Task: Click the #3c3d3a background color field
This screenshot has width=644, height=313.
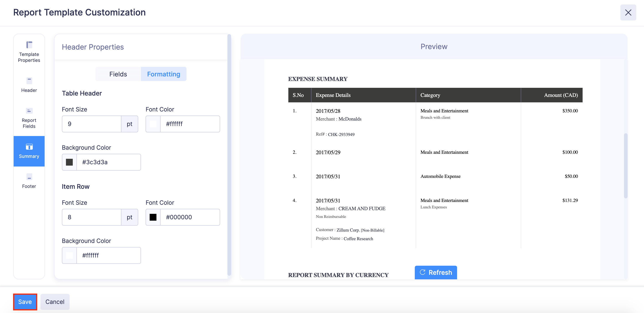Action: (108, 162)
